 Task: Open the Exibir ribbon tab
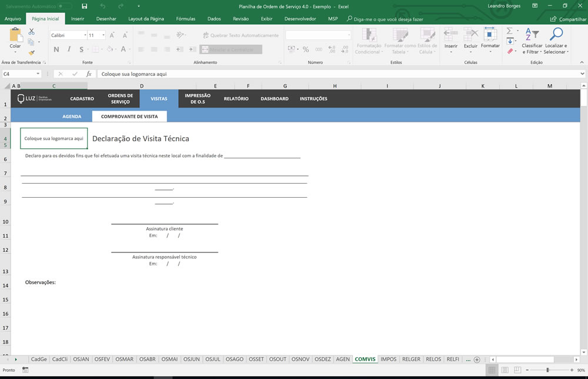pyautogui.click(x=266, y=19)
